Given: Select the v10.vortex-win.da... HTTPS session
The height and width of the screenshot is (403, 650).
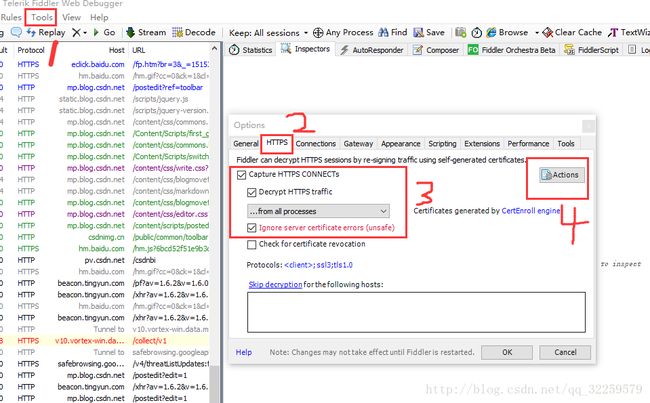Looking at the screenshot, I should coord(104,340).
